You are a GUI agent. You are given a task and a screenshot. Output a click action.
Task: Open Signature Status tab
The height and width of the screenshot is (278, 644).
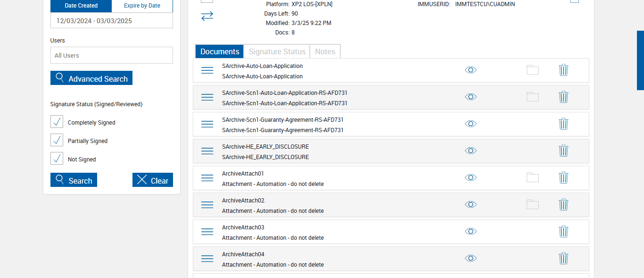click(277, 51)
